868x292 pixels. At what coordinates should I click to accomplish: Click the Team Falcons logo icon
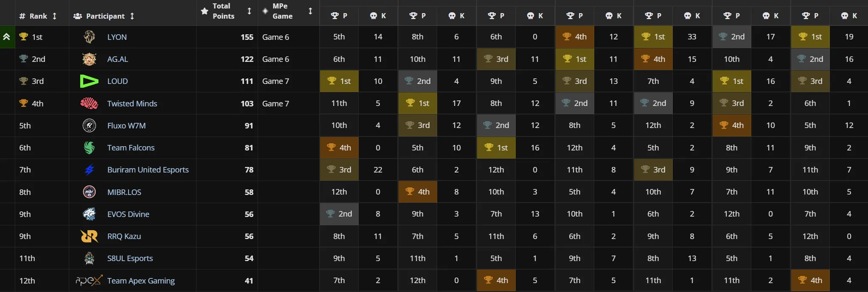tap(89, 147)
